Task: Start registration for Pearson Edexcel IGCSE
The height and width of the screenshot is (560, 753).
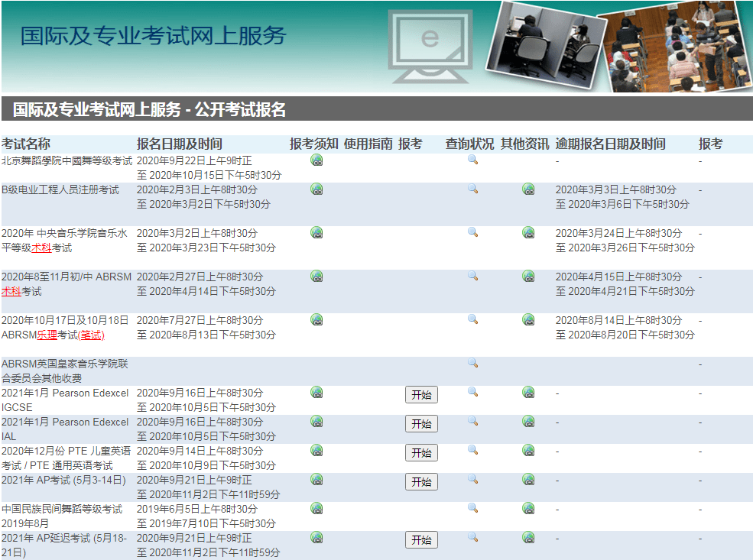Action: pyautogui.click(x=421, y=395)
